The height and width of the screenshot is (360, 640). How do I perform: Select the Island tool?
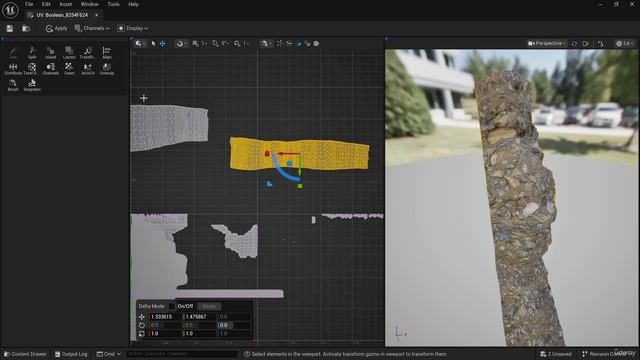(x=51, y=53)
